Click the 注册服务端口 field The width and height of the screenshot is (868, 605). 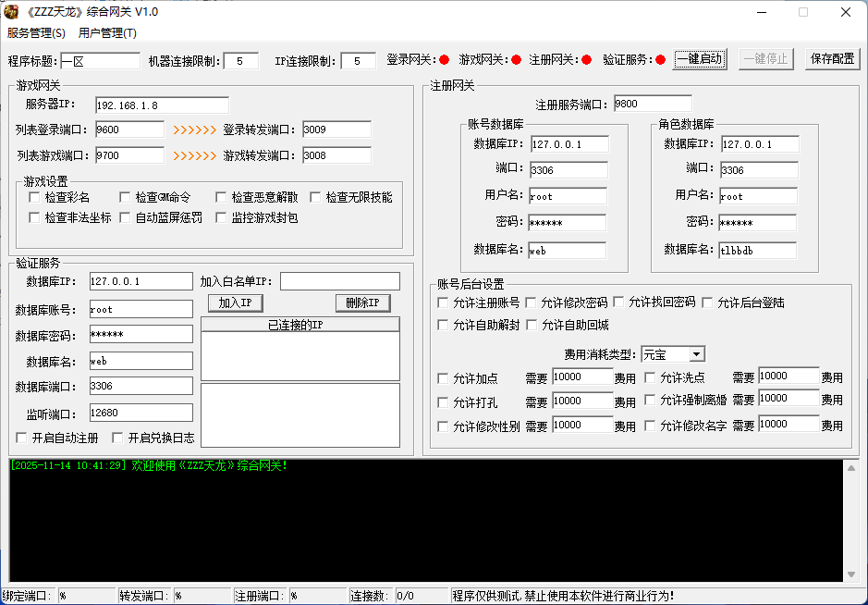pos(652,104)
